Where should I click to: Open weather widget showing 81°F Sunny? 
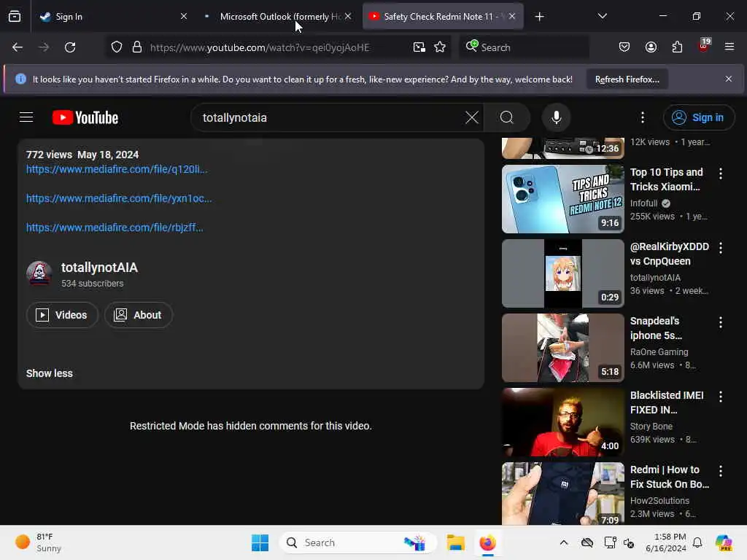38,542
